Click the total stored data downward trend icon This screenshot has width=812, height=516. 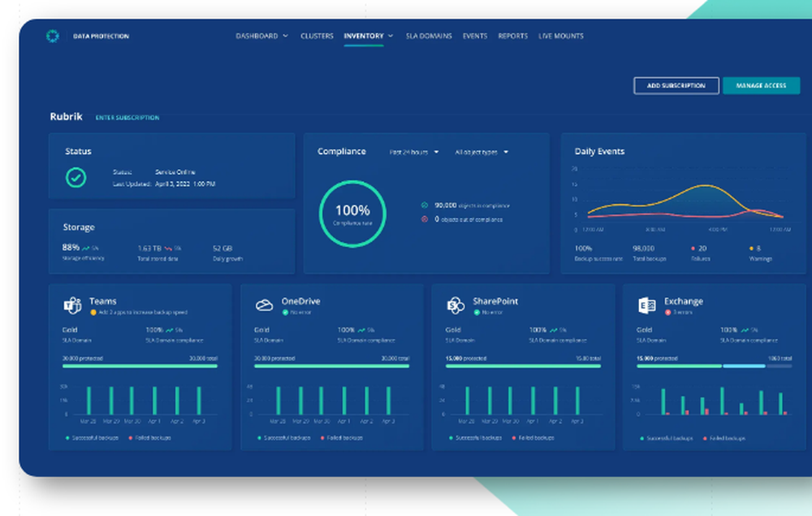coord(168,249)
